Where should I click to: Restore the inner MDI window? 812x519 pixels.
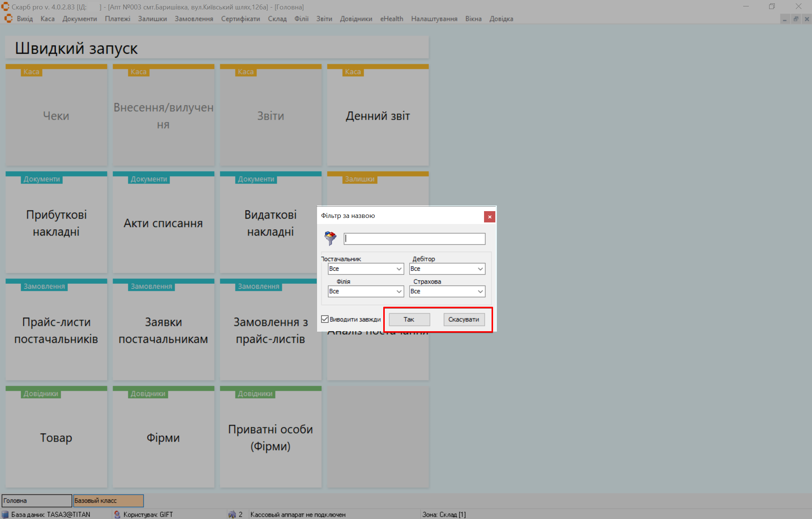pyautogui.click(x=796, y=19)
